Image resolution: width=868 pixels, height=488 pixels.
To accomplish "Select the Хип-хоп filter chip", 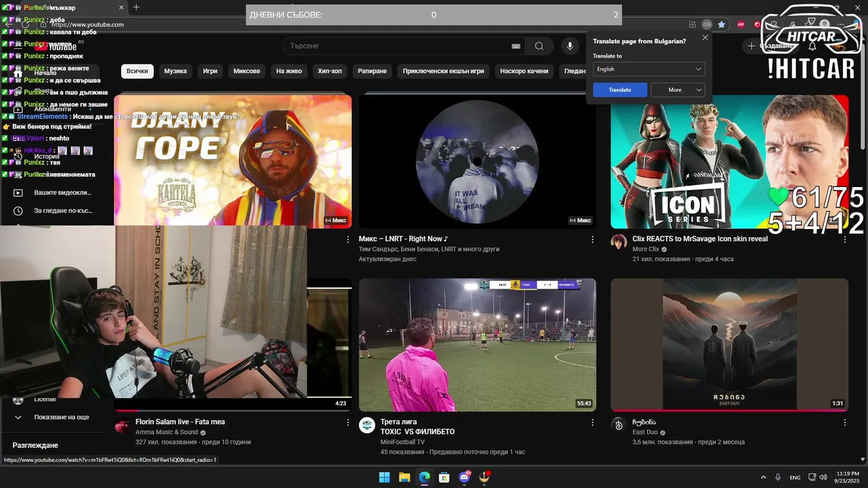I will (330, 71).
